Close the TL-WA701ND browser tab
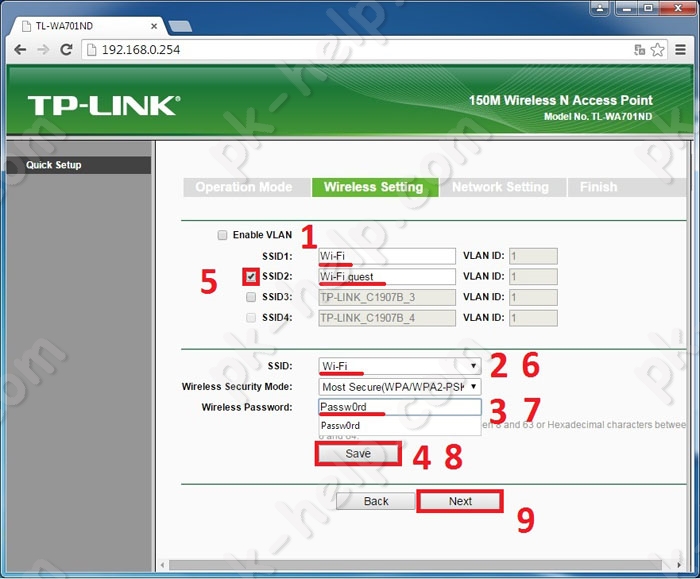The height and width of the screenshot is (579, 700). (154, 26)
